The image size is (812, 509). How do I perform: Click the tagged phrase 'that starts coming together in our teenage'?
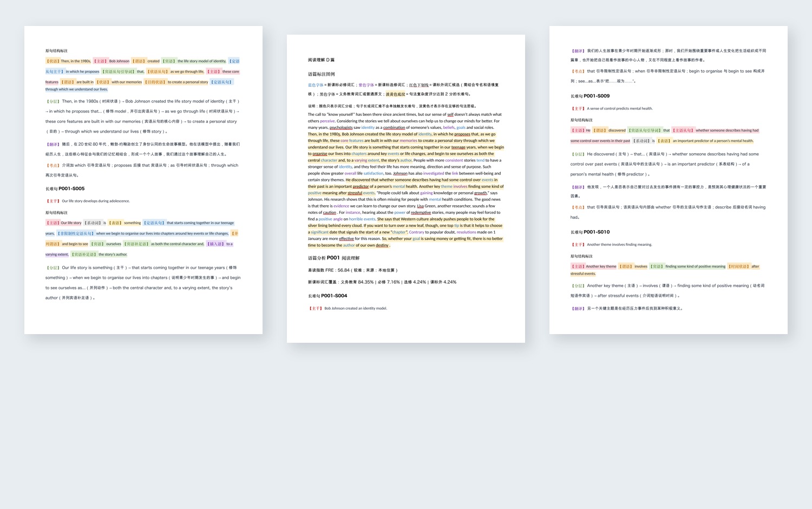200,223
